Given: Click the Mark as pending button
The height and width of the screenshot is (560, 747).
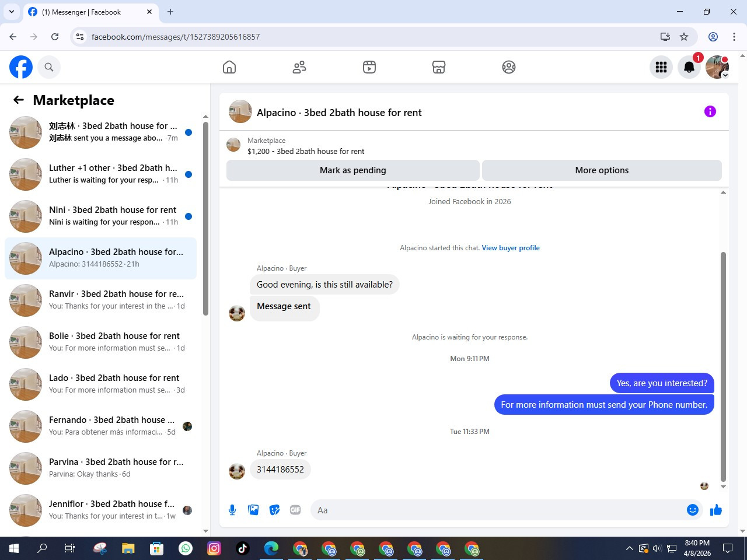Looking at the screenshot, I should coord(353,170).
